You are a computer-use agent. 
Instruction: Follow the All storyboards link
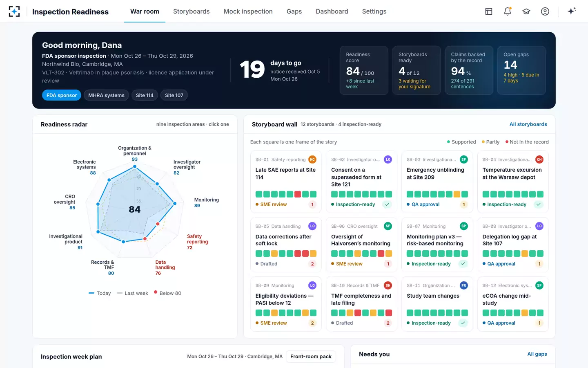point(528,124)
